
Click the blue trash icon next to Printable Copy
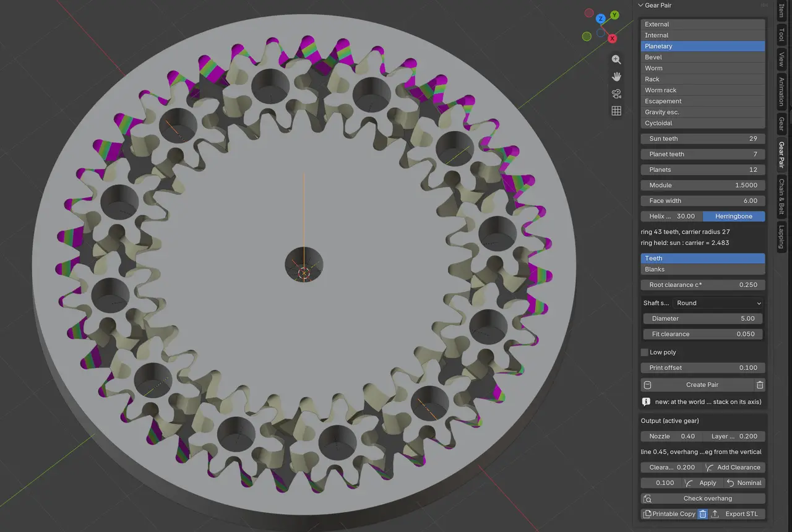[x=703, y=514]
